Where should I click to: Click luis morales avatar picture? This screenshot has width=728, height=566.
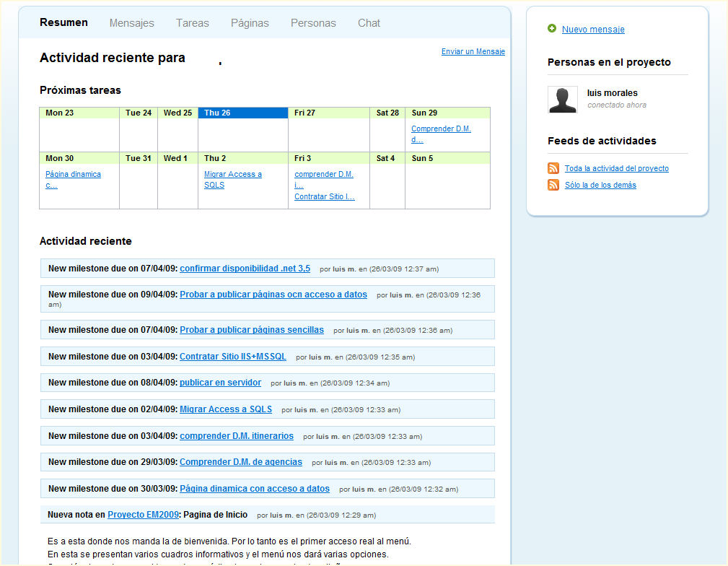[563, 100]
